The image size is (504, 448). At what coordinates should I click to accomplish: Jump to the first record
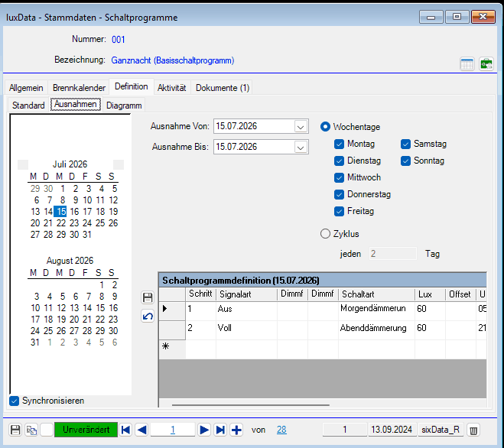coord(125,430)
